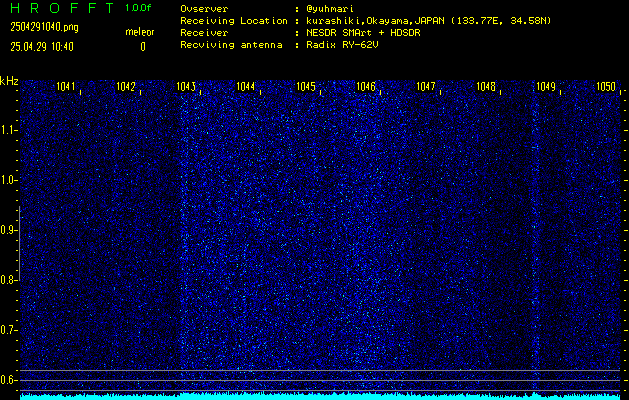629x400 pixels.
Task: Click the 1.0 frequency axis label
Action: (7, 180)
